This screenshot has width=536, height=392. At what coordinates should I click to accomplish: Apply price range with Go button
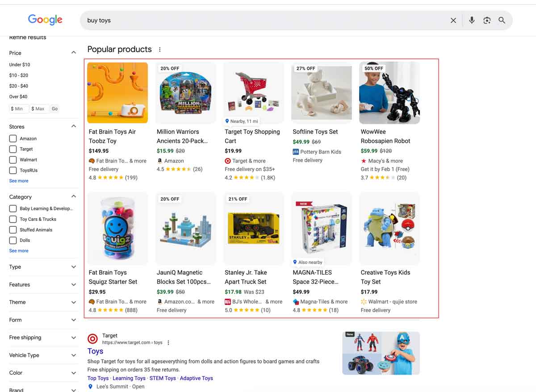54,109
